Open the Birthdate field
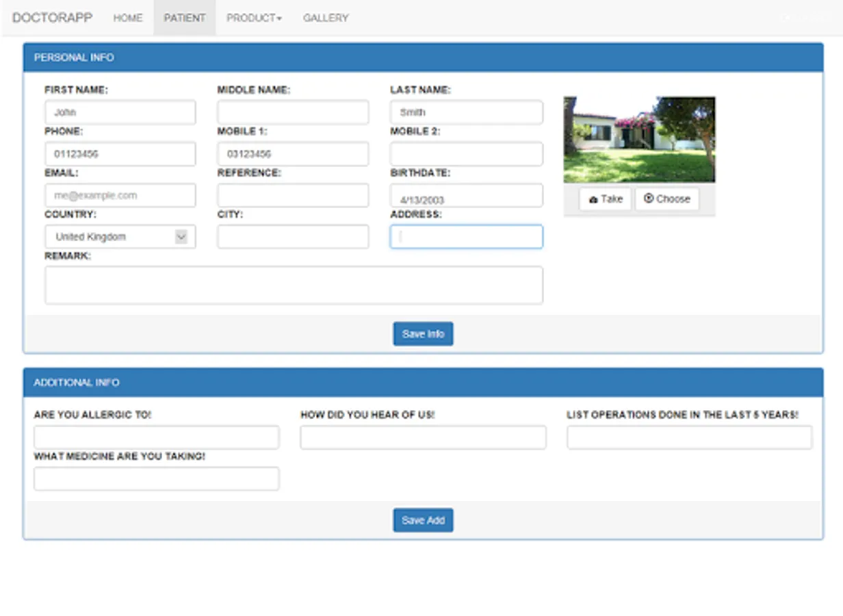The image size is (843, 616). coord(467,195)
